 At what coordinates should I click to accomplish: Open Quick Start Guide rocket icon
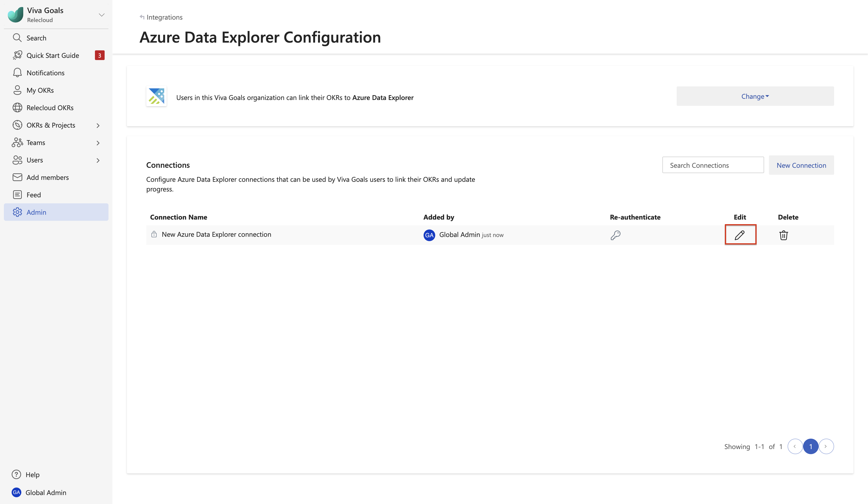[17, 55]
